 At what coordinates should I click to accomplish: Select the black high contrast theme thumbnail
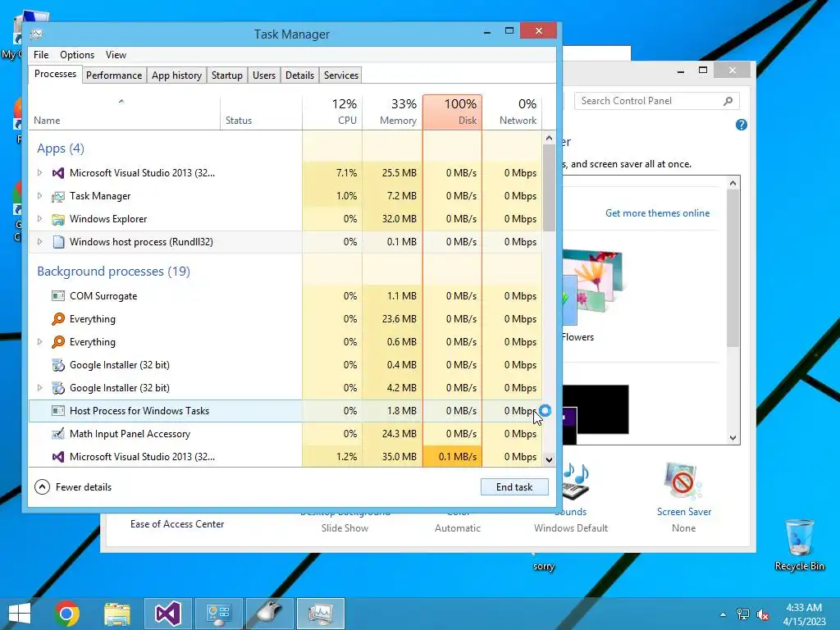[x=596, y=413]
